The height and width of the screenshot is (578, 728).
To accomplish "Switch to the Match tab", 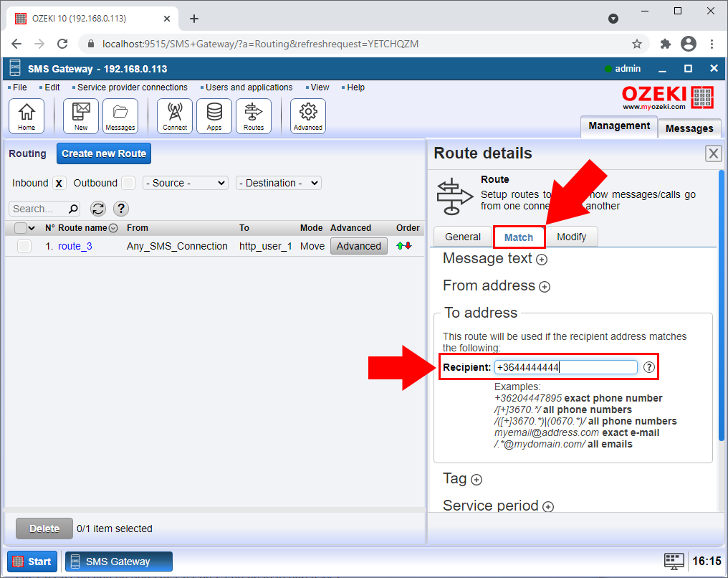I will pyautogui.click(x=519, y=237).
